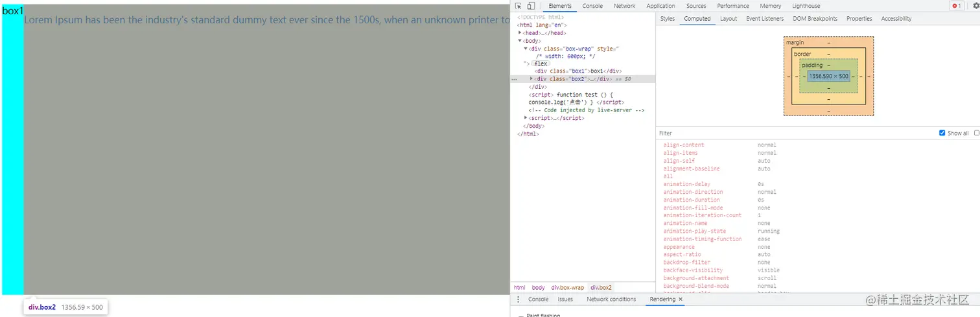
Task: Click the border label in box model
Action: click(x=802, y=54)
